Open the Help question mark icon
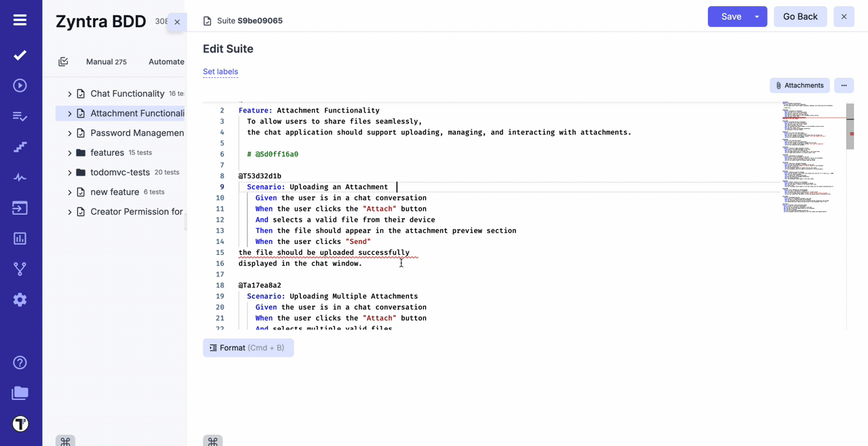This screenshot has width=868, height=446. point(20,363)
